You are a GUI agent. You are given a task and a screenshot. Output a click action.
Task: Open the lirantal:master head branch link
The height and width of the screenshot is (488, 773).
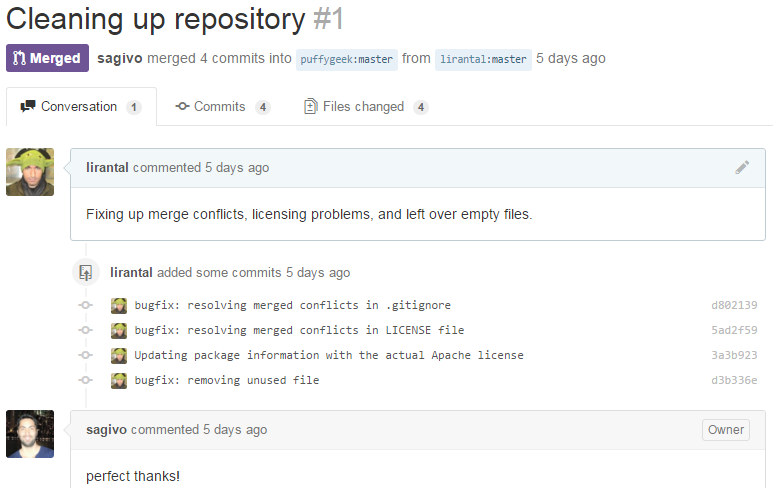[x=483, y=59]
